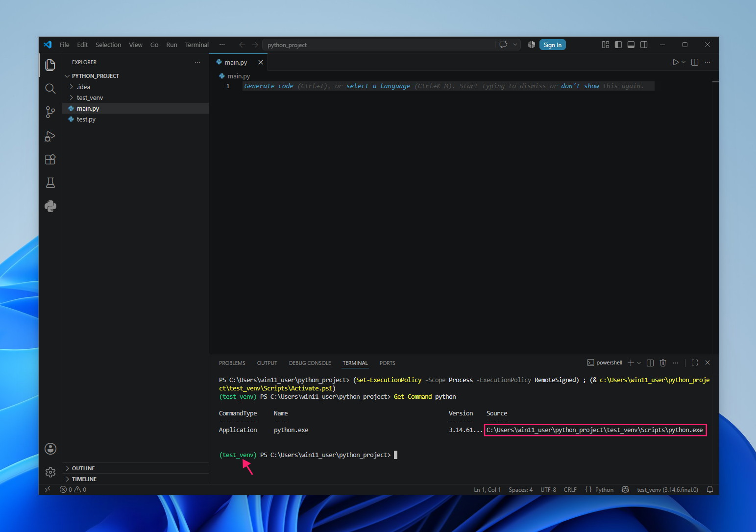
Task: Open the run button dropdown arrow
Action: [683, 62]
